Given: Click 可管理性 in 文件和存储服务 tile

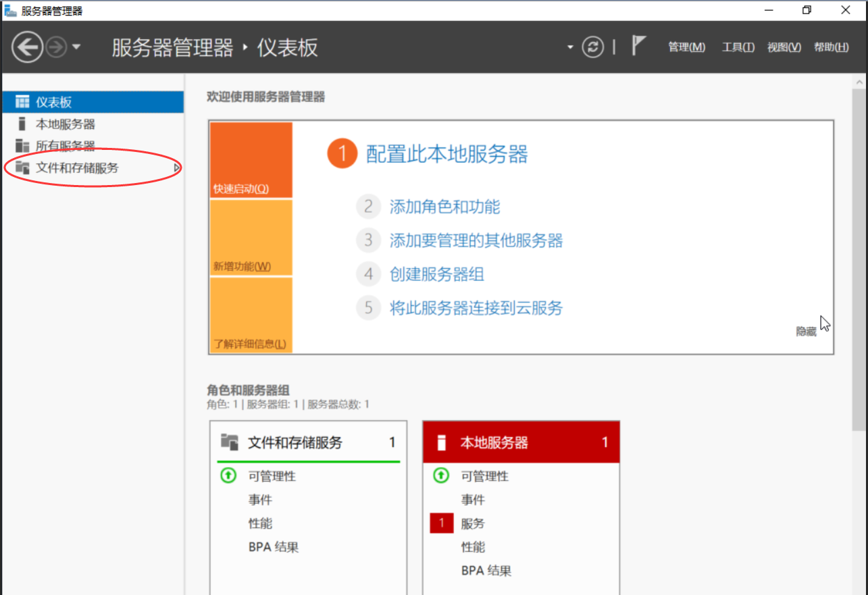Looking at the screenshot, I should coord(272,476).
